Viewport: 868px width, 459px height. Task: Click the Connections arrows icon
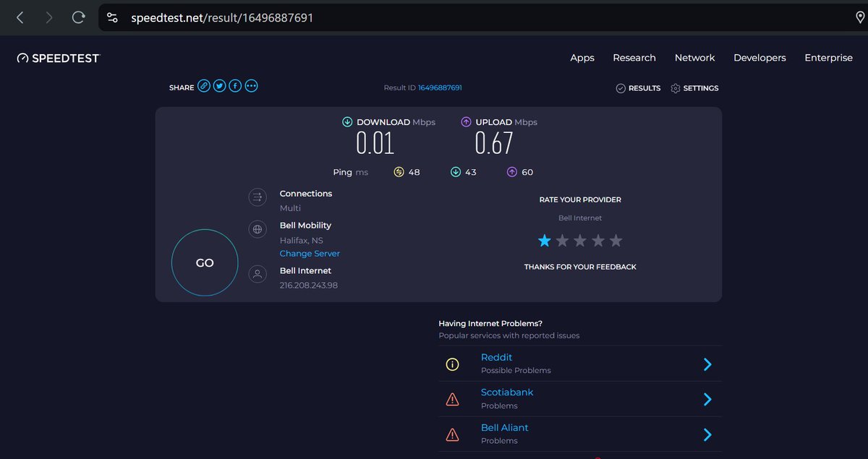[x=257, y=197]
